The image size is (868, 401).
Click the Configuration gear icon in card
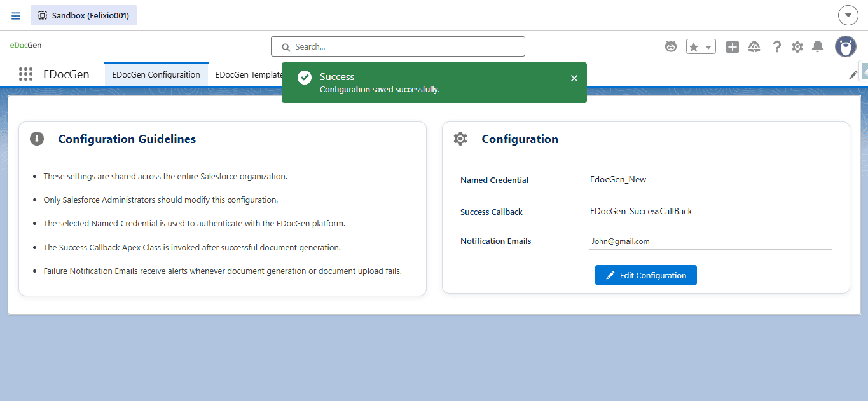coord(460,139)
